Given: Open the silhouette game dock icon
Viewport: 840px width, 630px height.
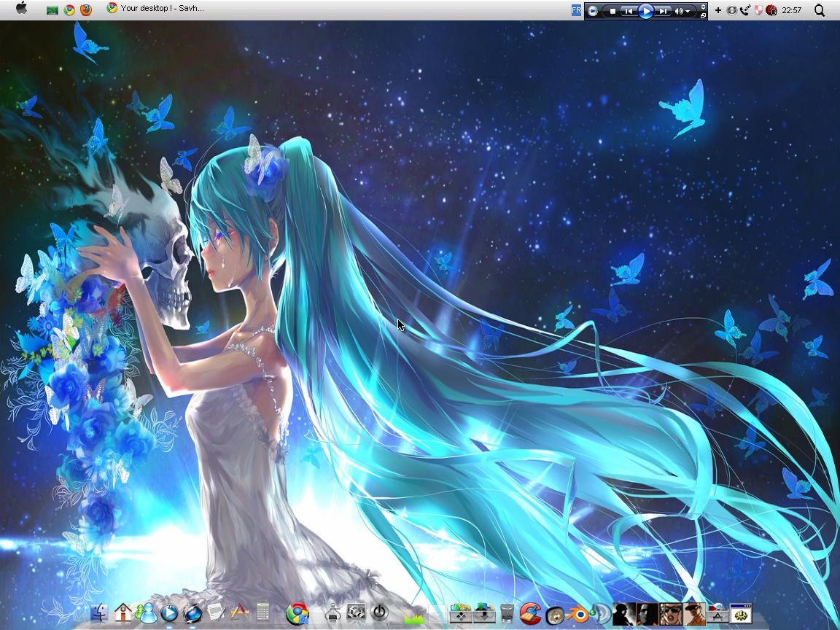Looking at the screenshot, I should click(624, 614).
